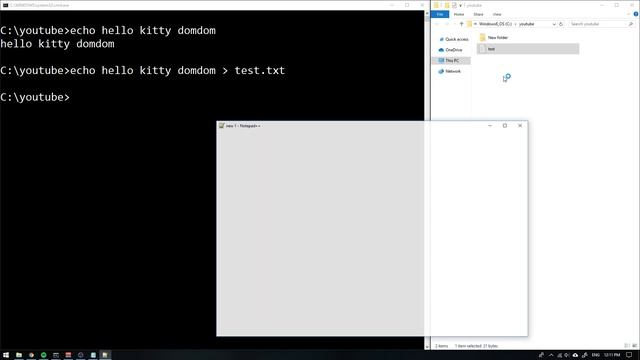Switch Explorer to details view icon

[627, 346]
